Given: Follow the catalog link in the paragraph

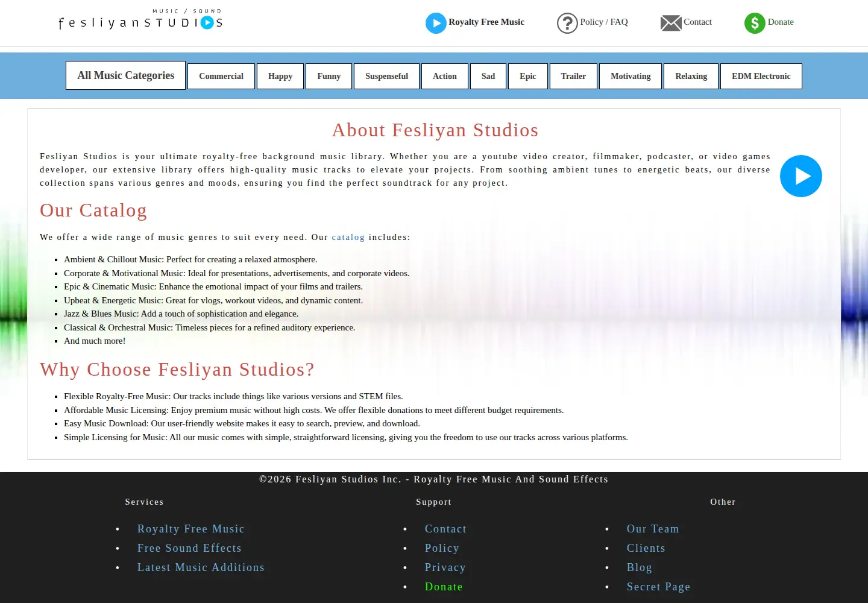Looking at the screenshot, I should click(x=348, y=237).
